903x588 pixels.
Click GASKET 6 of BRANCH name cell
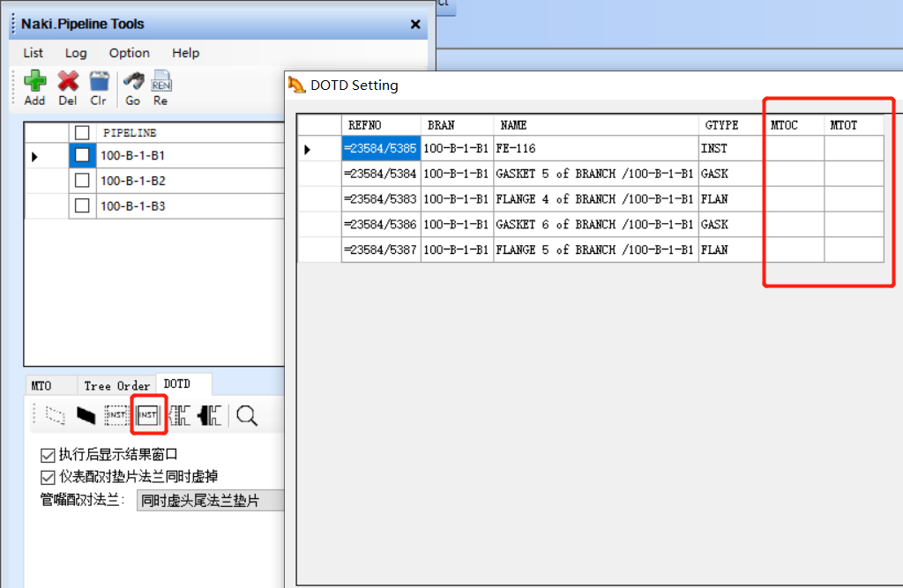click(x=596, y=225)
